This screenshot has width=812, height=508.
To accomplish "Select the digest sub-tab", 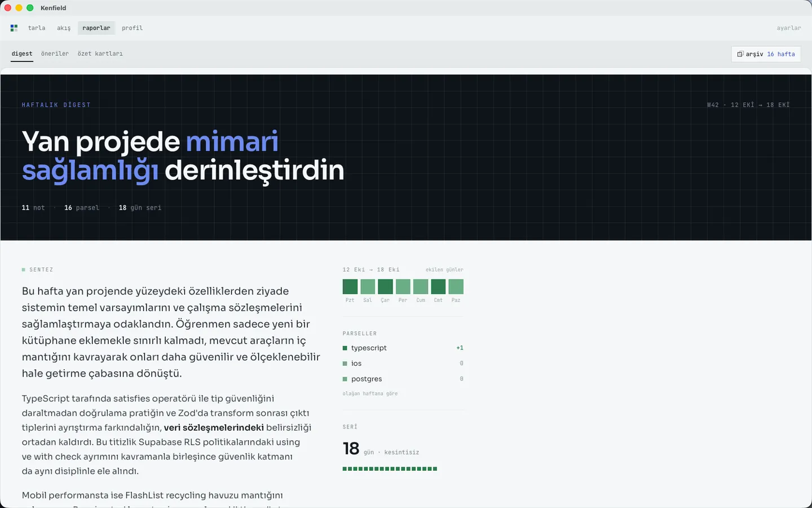I will coord(22,54).
